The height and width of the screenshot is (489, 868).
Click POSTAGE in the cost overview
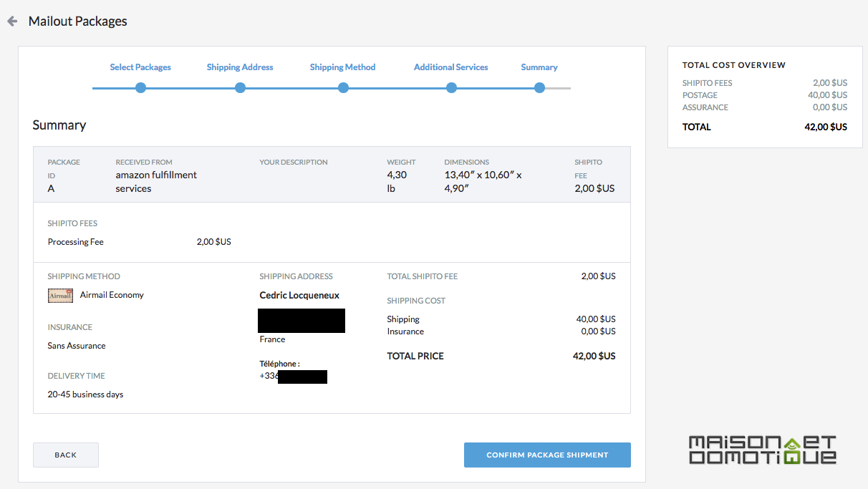[x=700, y=95]
